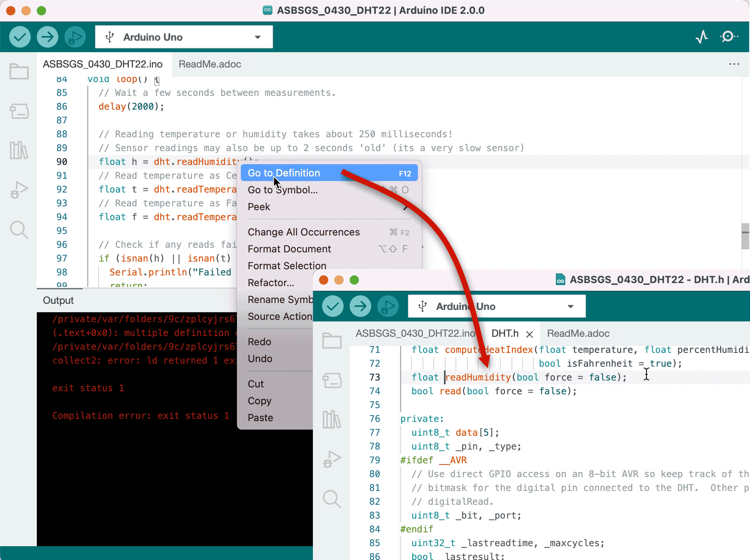Click line number 90 in main editor
Screen dimensions: 750x560
(x=62, y=162)
